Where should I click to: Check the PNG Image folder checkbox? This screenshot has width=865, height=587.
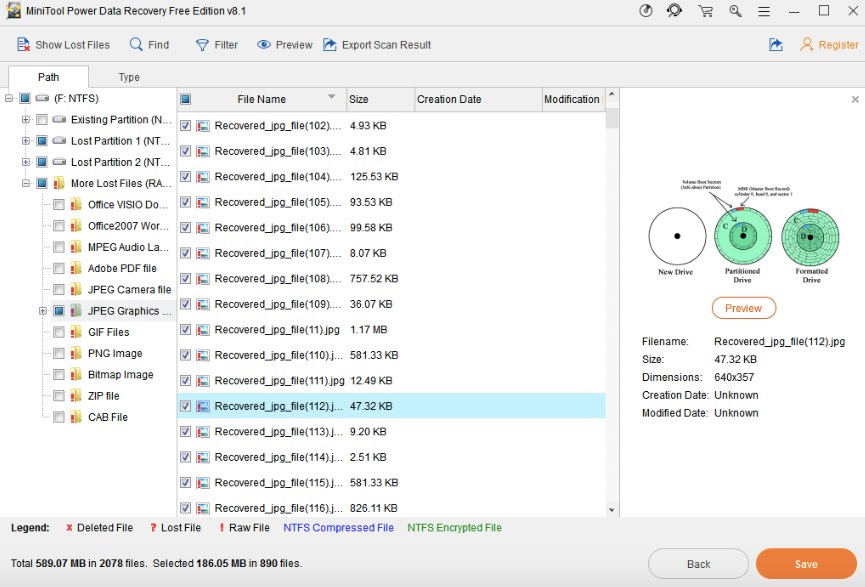tap(59, 353)
